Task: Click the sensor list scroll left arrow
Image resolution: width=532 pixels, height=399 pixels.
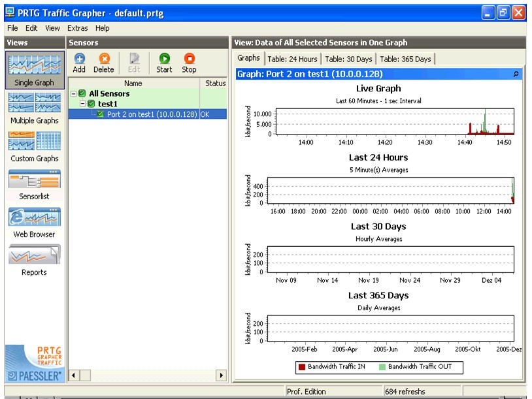Action: pos(74,375)
